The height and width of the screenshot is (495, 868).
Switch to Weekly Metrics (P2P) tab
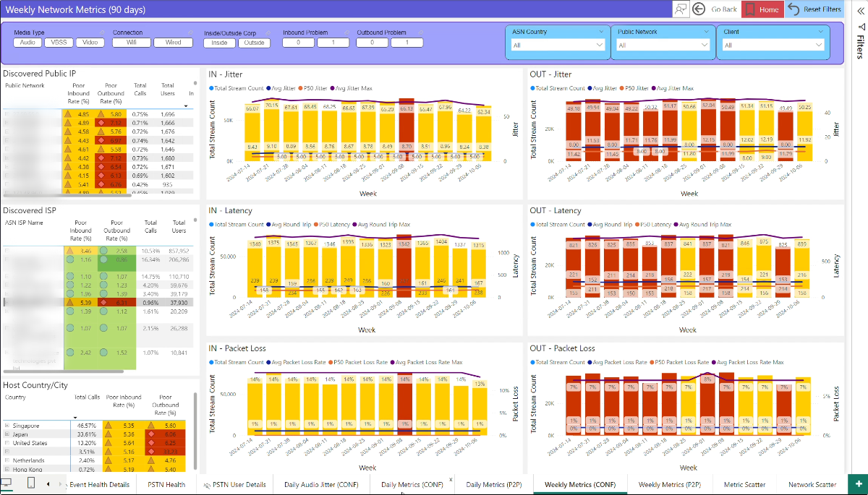(x=669, y=484)
